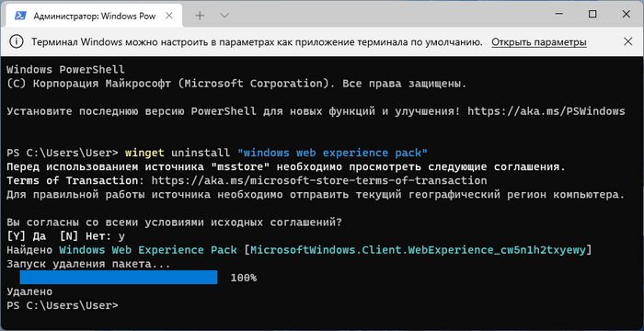Screen dimensions: 644x331
Task: Dismiss the default terminal notification bar
Action: point(627,41)
